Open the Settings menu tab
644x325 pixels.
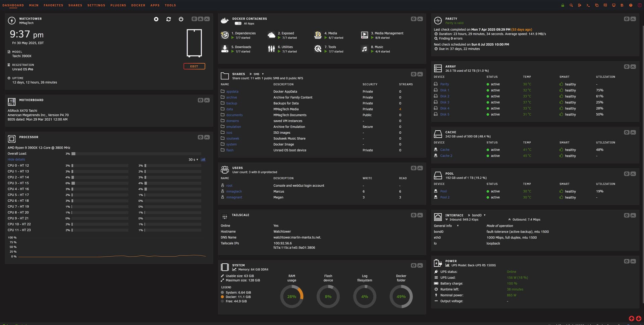click(x=96, y=5)
